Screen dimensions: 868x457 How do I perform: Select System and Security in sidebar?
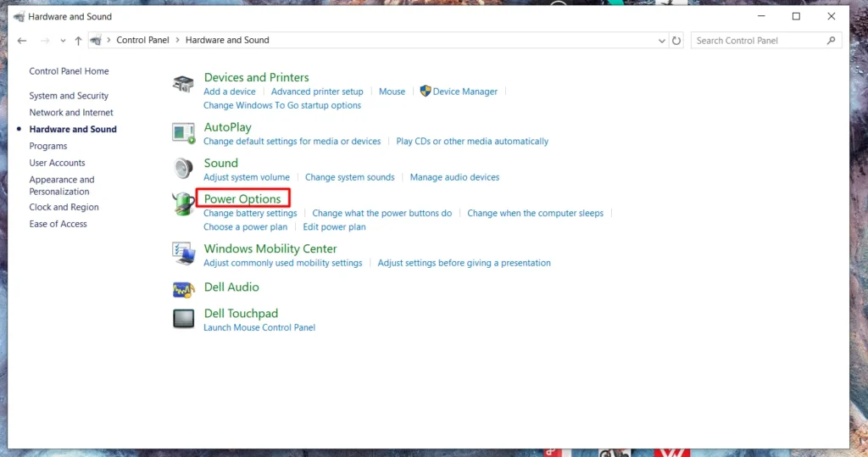(69, 96)
